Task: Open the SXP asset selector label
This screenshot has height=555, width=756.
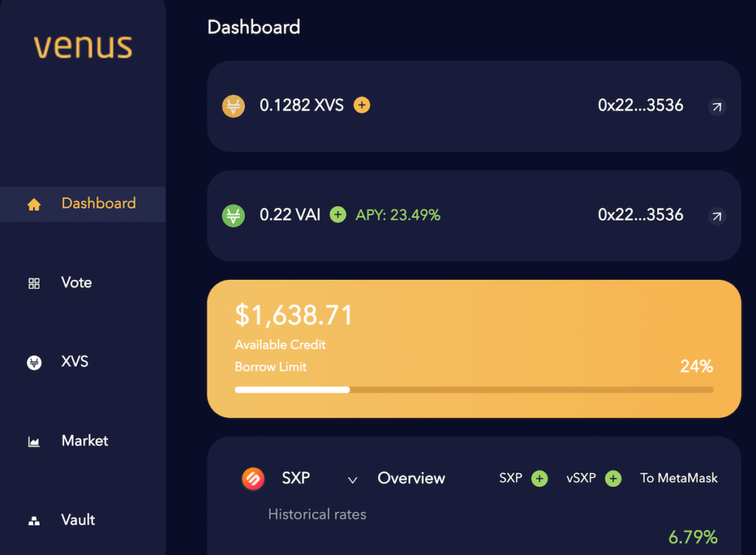Action: pos(295,478)
